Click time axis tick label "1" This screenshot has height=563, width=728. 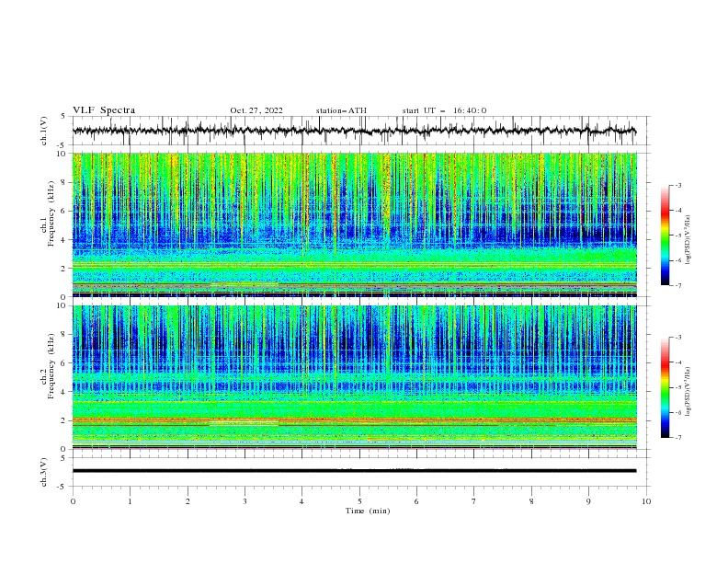[130, 501]
